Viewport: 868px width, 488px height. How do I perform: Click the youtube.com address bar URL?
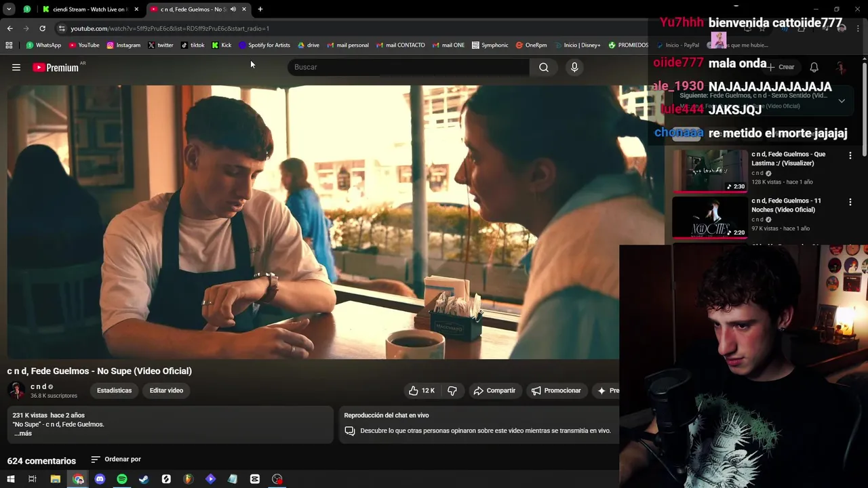tap(170, 28)
